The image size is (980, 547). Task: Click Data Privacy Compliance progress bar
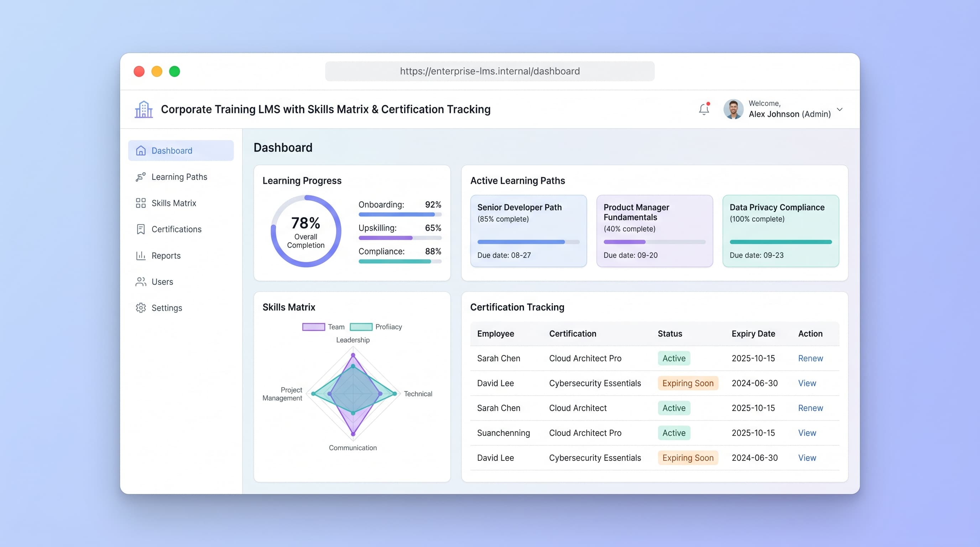click(x=781, y=242)
